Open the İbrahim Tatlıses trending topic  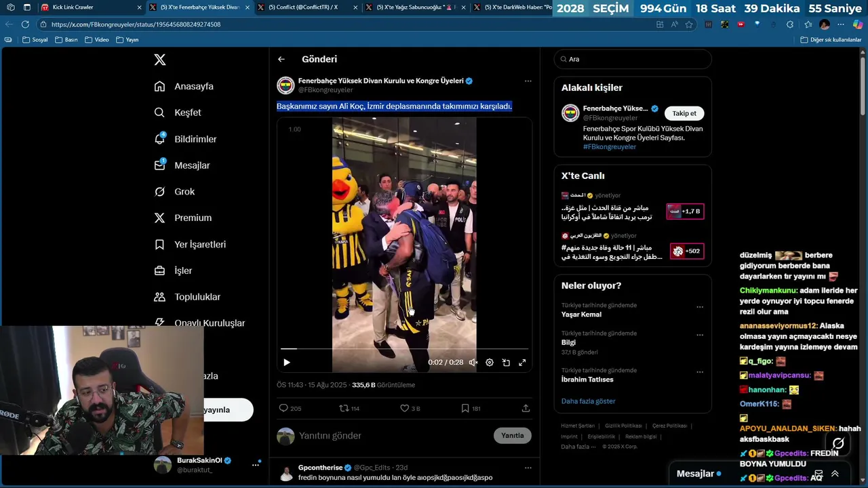(587, 380)
